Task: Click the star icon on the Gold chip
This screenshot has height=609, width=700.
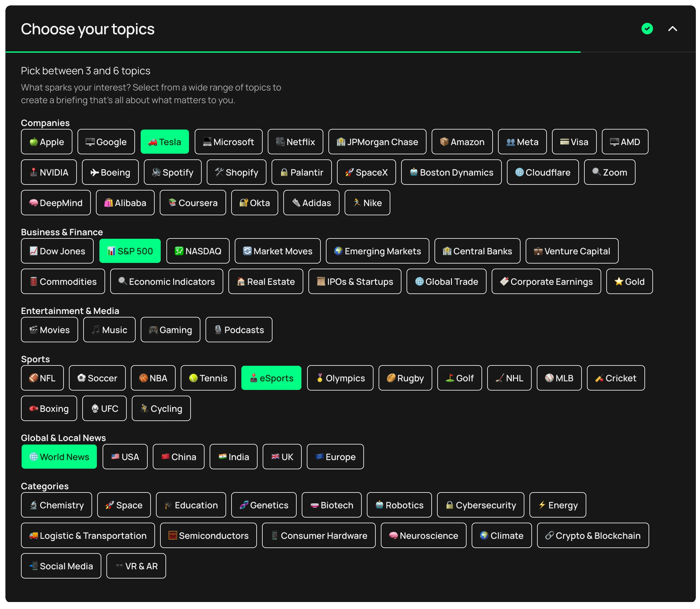Action: [x=618, y=281]
